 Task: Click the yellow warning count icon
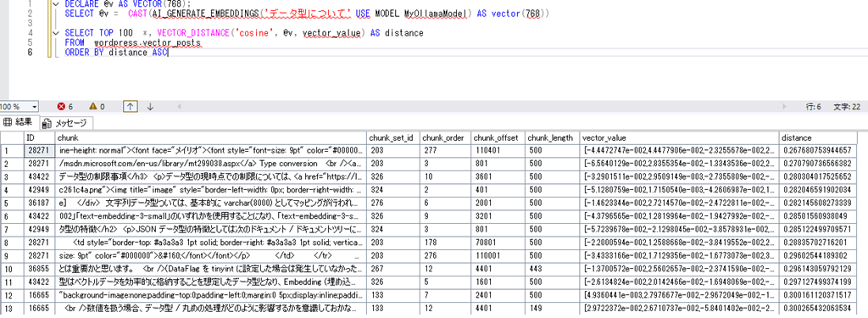click(93, 106)
